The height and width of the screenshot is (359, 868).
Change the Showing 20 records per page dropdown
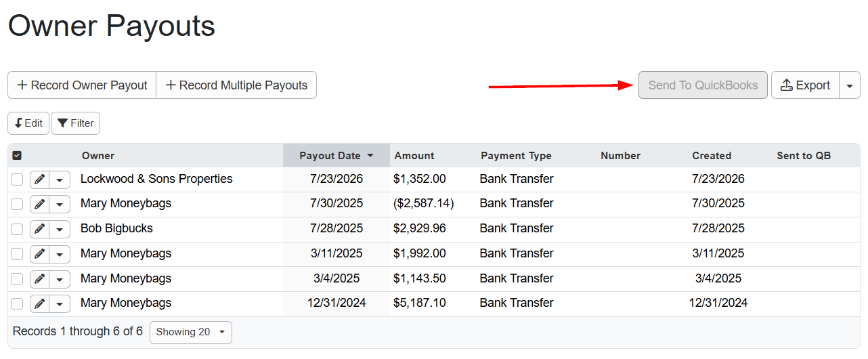point(191,332)
